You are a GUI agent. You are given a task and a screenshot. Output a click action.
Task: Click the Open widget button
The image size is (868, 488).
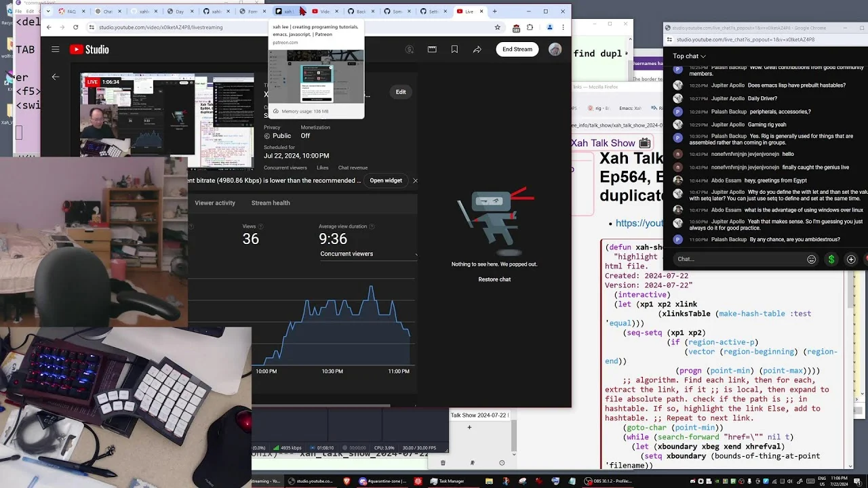click(x=386, y=180)
